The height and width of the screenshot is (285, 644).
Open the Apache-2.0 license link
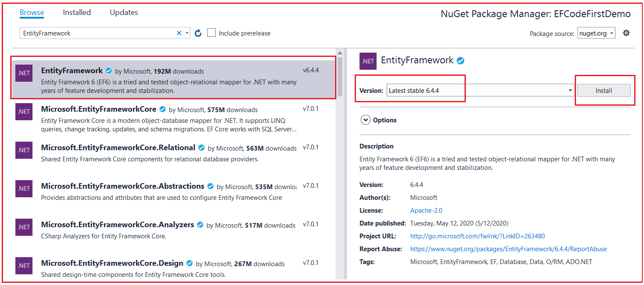[426, 210]
